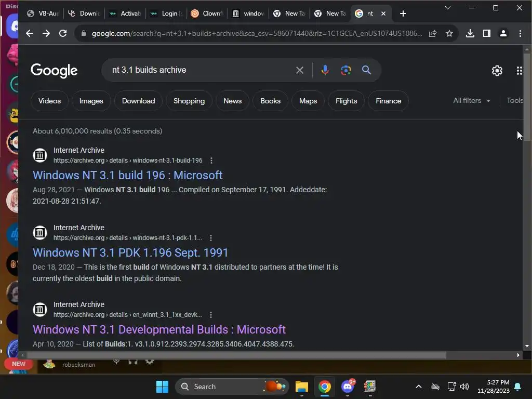The width and height of the screenshot is (532, 399).
Task: Reload the Google search page
Action: tap(63, 33)
